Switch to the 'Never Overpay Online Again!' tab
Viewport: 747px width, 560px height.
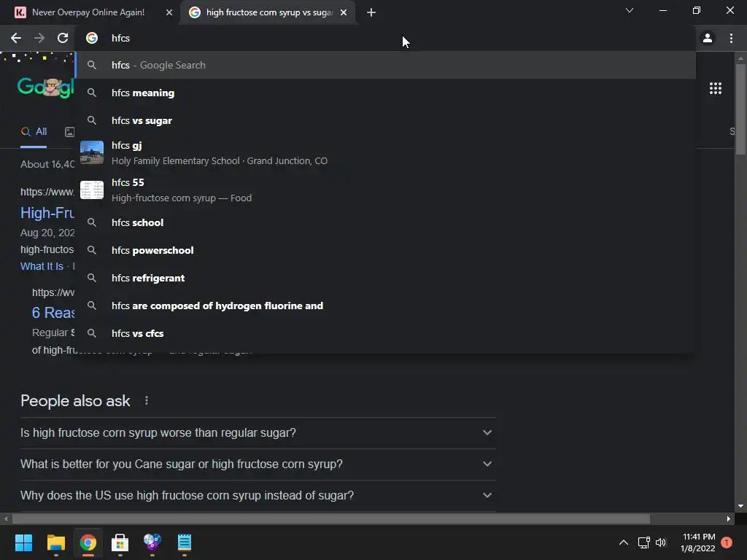point(88,12)
